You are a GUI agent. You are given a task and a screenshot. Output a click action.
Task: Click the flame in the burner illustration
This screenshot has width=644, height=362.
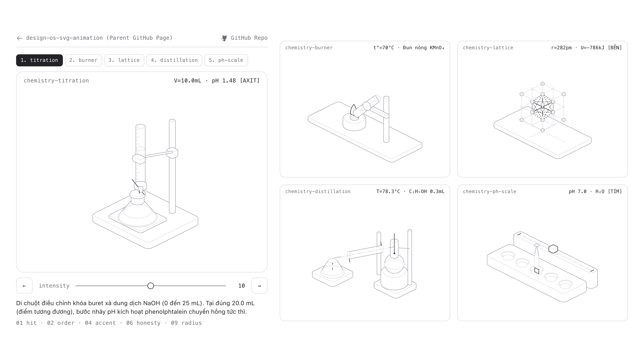point(353,110)
